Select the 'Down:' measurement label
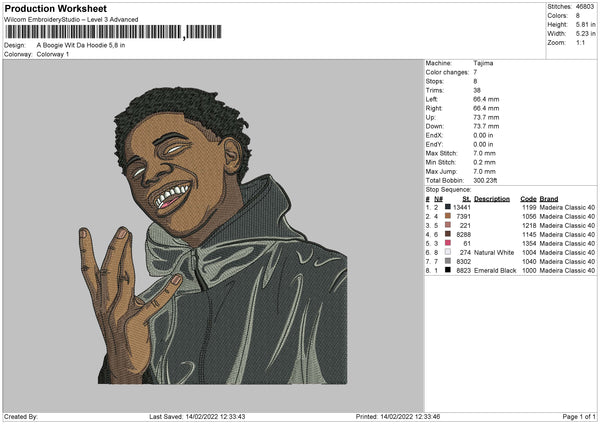This screenshot has width=600, height=424. 434,126
